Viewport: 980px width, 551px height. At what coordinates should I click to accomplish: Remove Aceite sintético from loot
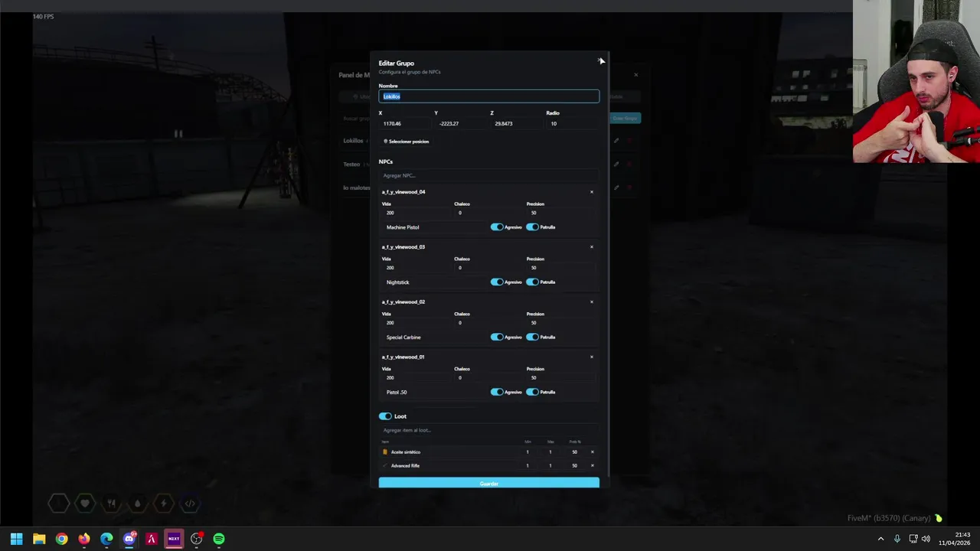pos(592,452)
